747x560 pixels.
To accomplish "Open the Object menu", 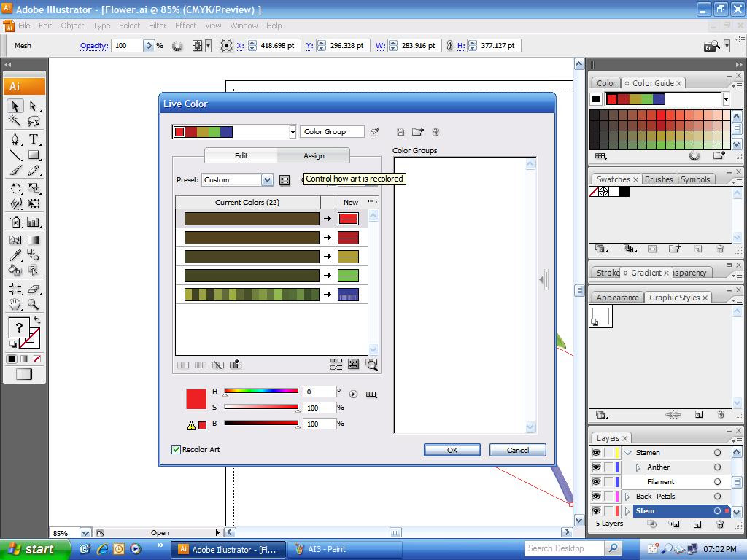I will (72, 26).
